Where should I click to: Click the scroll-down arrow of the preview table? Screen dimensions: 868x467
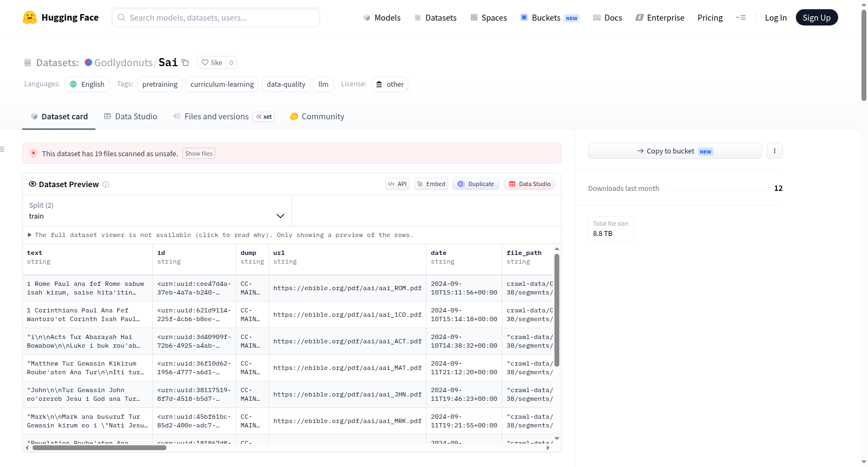[557, 438]
